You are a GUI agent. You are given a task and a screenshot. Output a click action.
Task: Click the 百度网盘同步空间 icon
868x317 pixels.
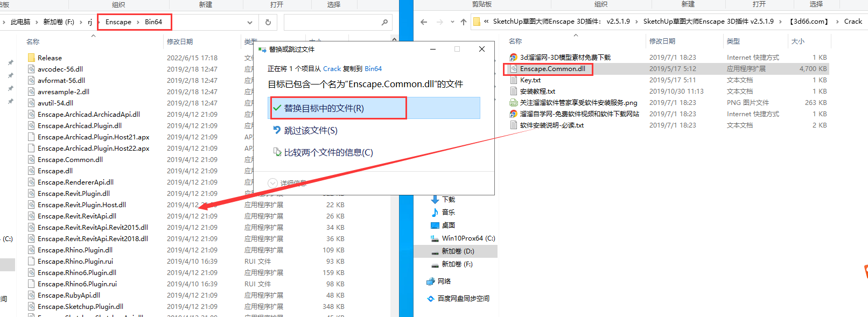(x=431, y=298)
